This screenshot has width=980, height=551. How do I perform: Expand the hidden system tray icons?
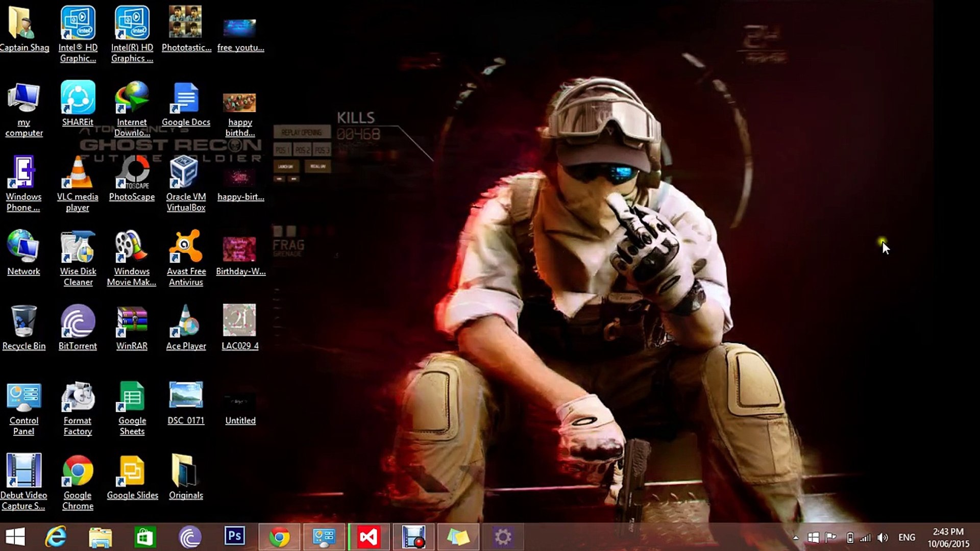(x=795, y=537)
